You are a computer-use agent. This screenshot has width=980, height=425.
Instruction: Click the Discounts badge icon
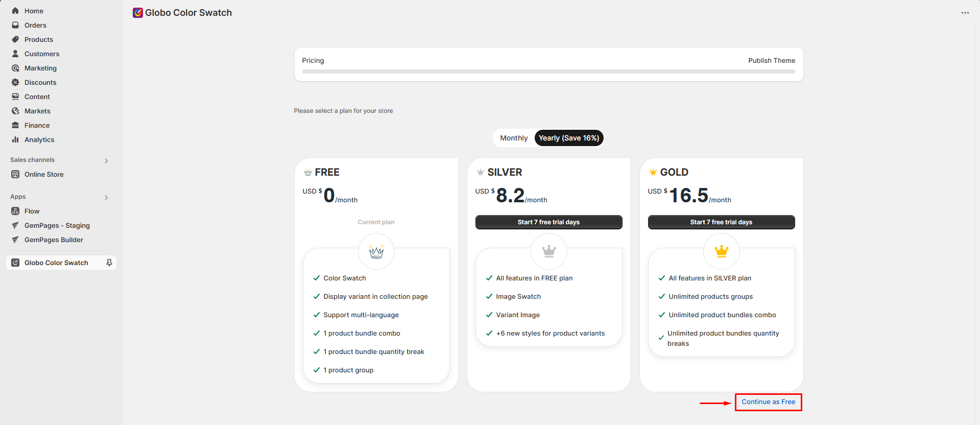pyautogui.click(x=15, y=82)
